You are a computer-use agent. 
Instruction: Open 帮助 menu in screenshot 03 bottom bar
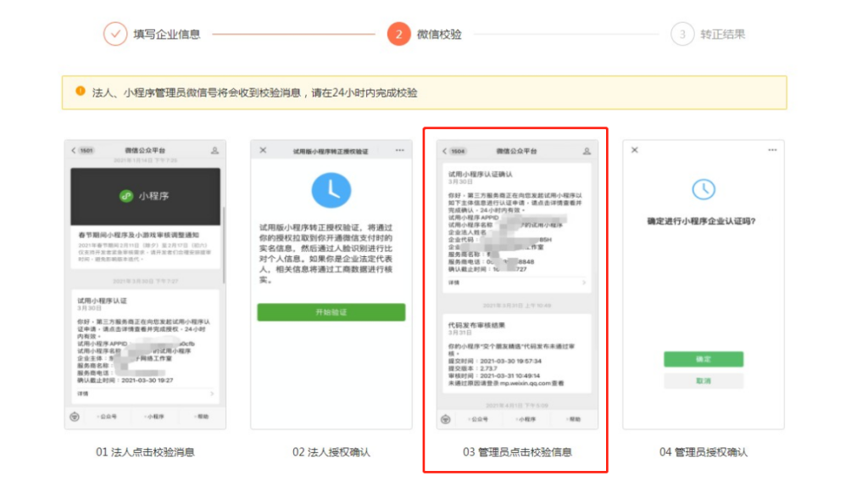(574, 419)
